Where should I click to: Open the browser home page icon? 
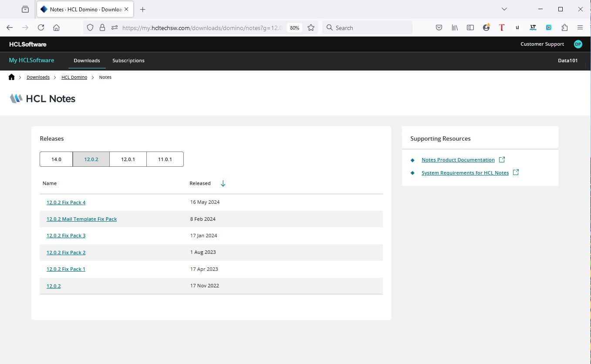click(x=57, y=27)
